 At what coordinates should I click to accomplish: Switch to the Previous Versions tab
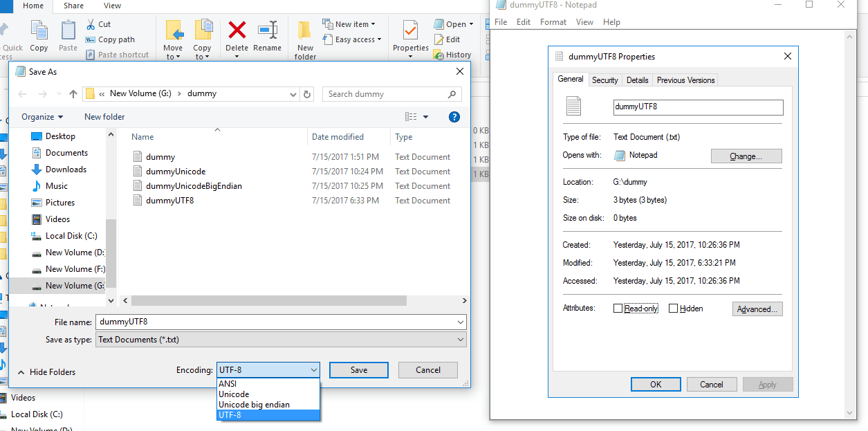[x=685, y=80]
